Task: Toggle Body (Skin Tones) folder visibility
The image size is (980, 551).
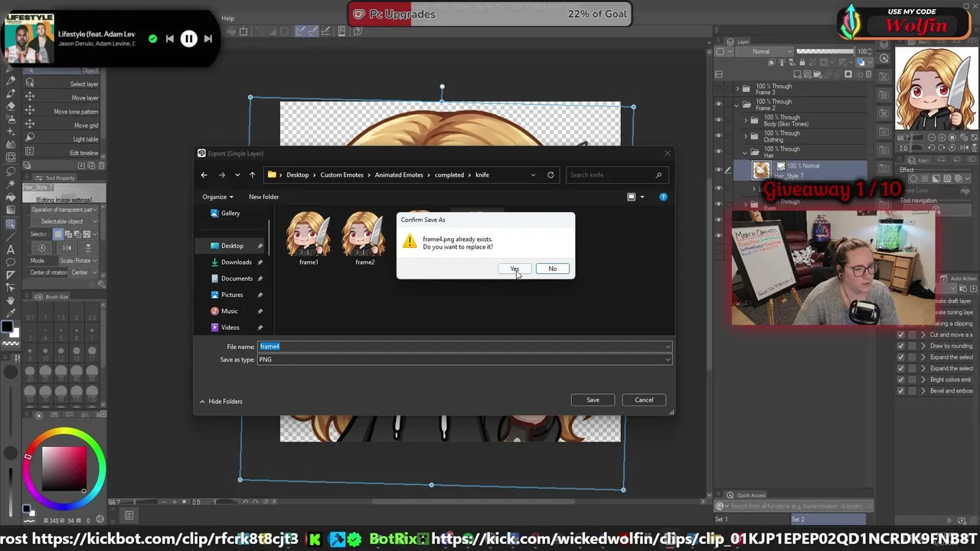Action: click(x=718, y=121)
